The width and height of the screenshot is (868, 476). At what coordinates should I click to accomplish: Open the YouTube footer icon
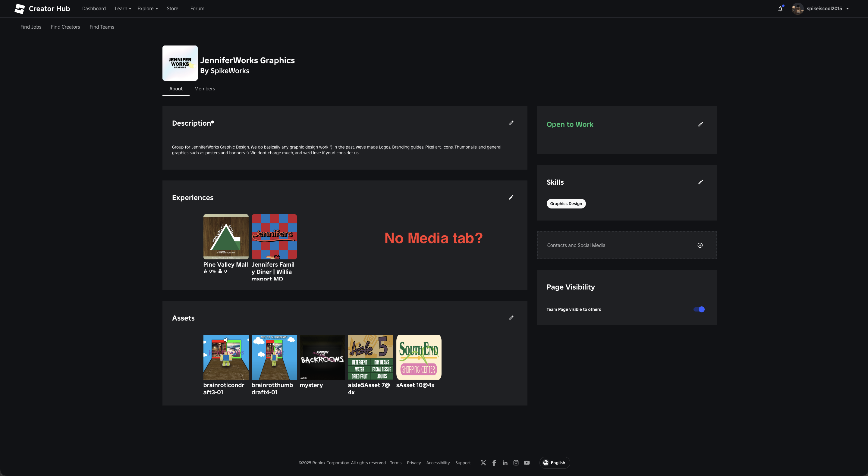pyautogui.click(x=527, y=463)
